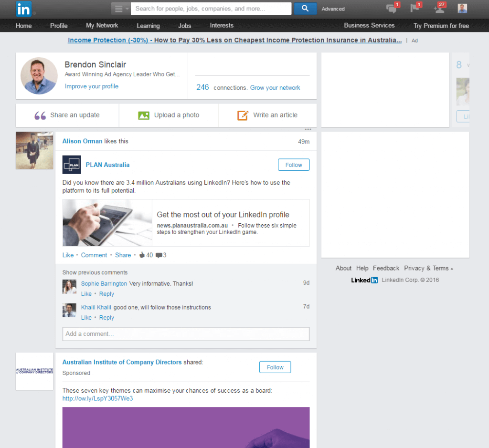Click the Add a comment field

pos(186,334)
